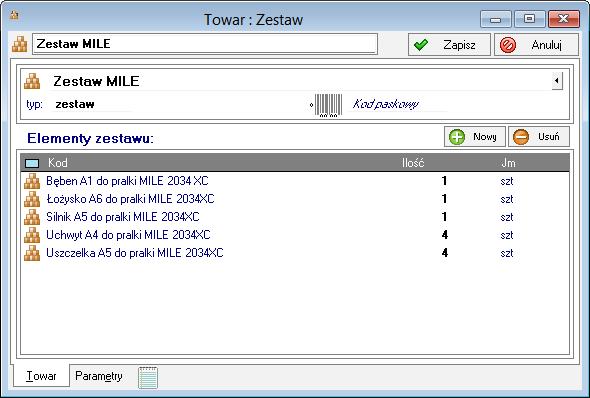
Task: Click unit szt in Łożysko A6 row
Action: (507, 199)
